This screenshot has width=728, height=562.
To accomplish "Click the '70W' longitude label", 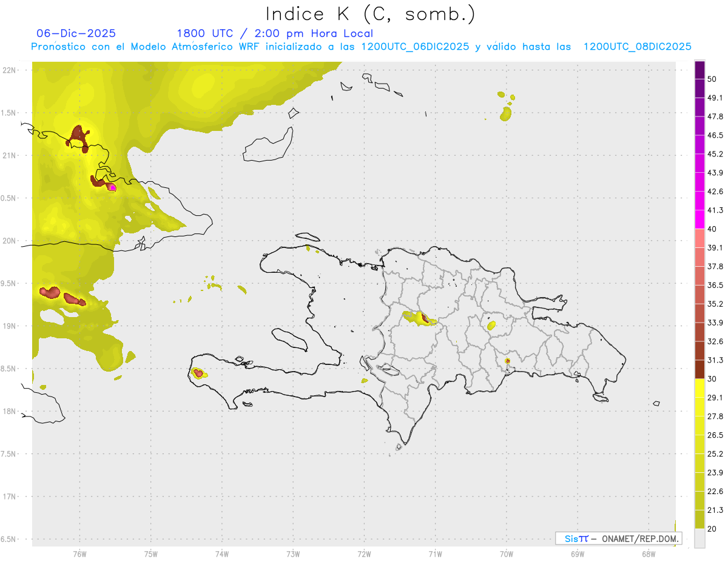I will click(507, 554).
